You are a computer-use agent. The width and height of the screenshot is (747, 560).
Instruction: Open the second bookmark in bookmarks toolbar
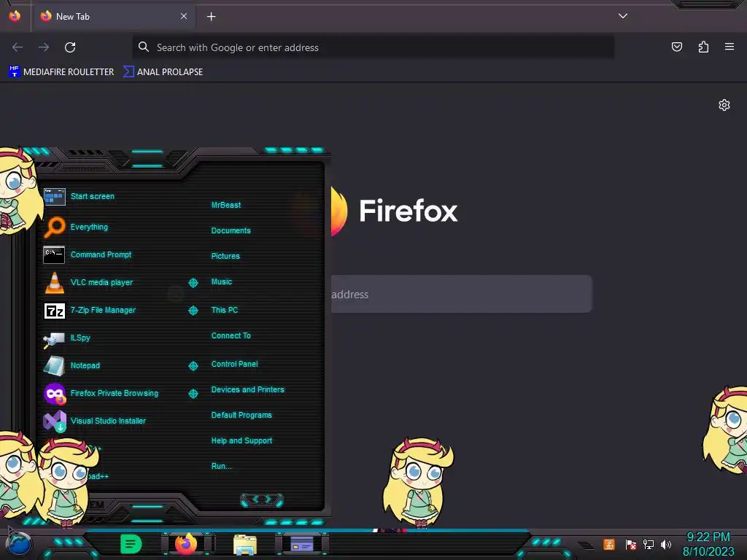click(163, 72)
